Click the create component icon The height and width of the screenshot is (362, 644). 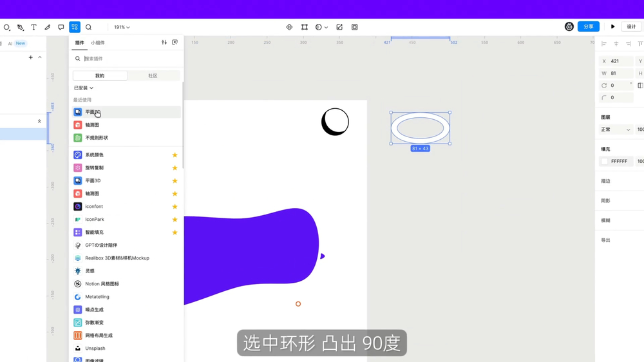point(289,27)
